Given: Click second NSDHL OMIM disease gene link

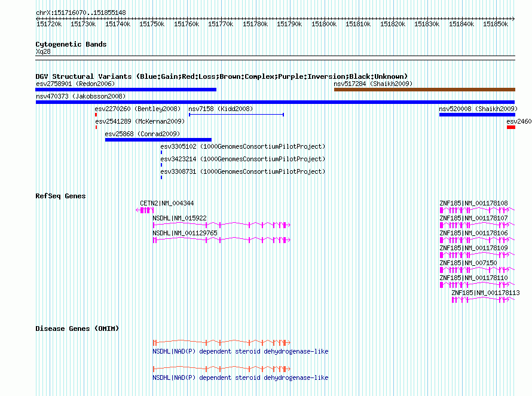Looking at the screenshot, I should coord(240,377).
